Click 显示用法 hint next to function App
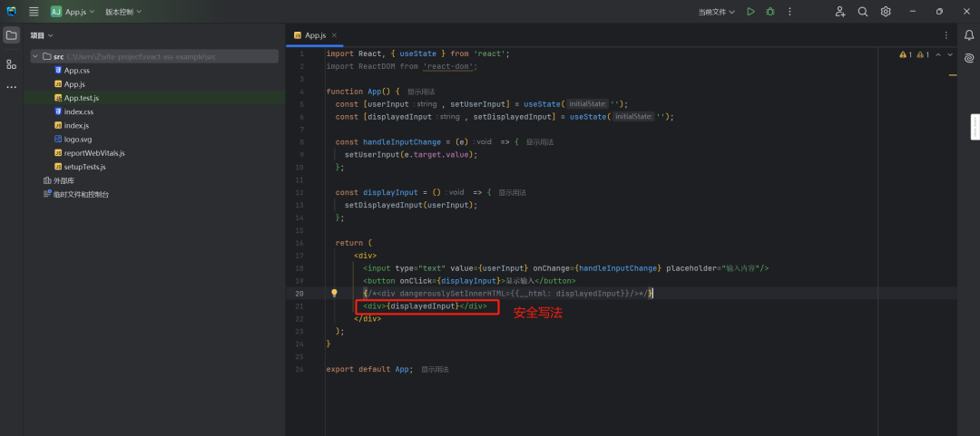Image resolution: width=980 pixels, height=436 pixels. [421, 92]
